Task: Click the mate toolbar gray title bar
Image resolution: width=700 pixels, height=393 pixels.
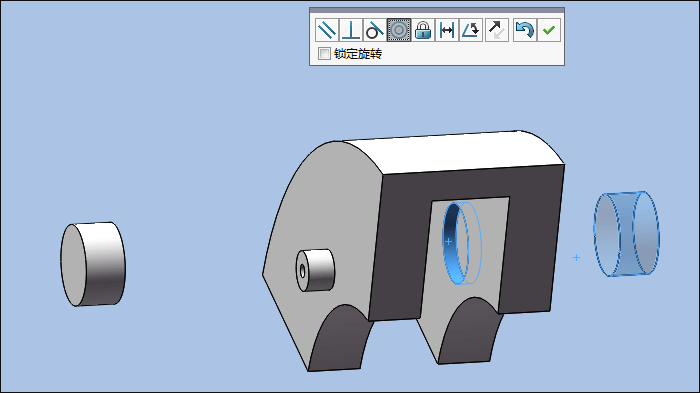Action: 437,10
